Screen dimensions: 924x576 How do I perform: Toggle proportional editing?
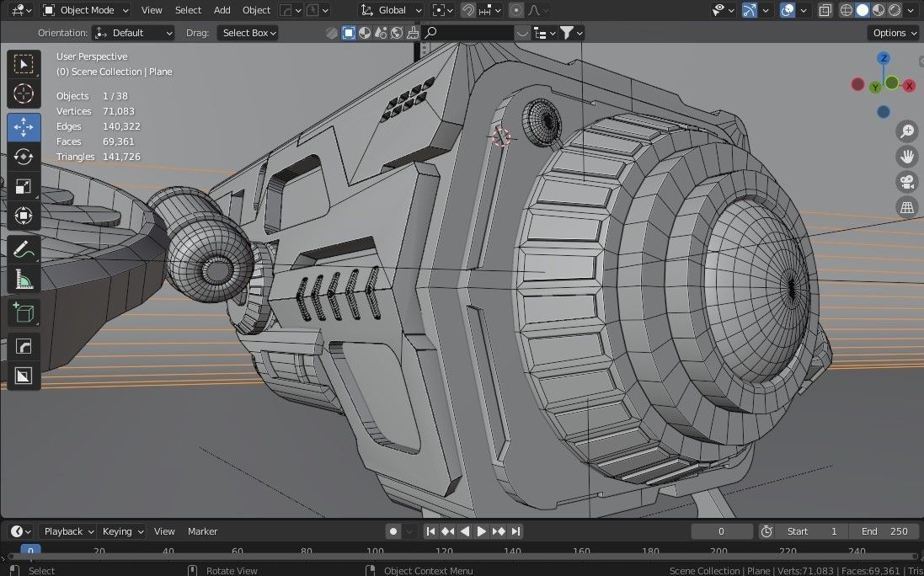click(x=516, y=10)
